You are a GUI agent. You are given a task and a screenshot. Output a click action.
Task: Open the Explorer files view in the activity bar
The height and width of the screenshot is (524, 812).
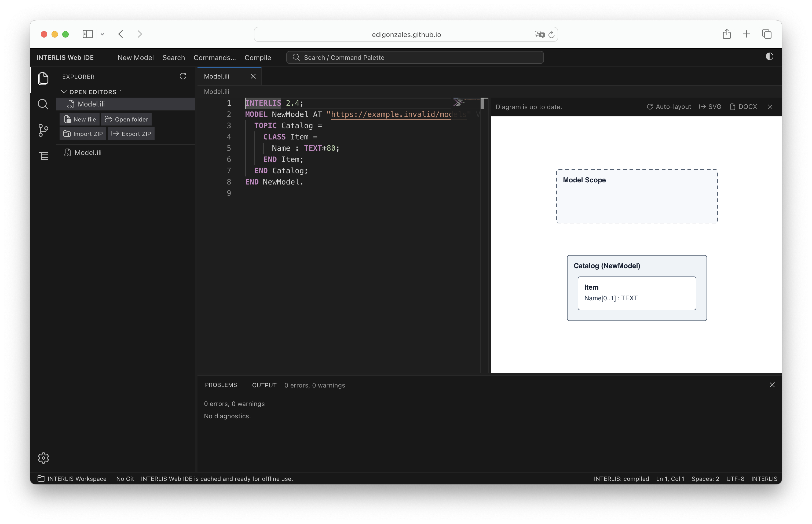point(43,79)
